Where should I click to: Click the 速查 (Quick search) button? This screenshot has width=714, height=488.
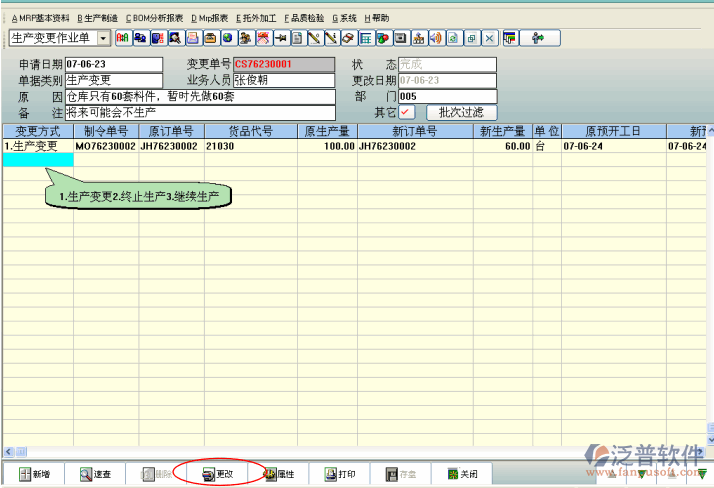coord(96,474)
